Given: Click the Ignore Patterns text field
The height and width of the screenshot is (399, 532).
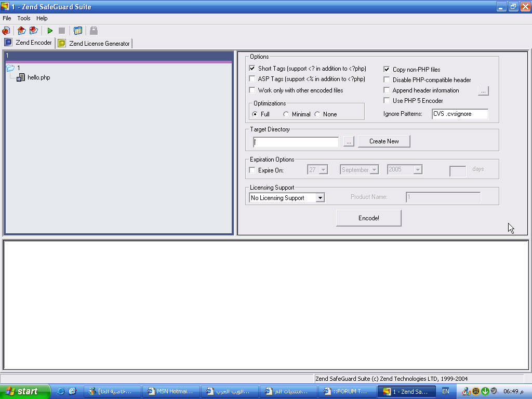Looking at the screenshot, I should [460, 114].
